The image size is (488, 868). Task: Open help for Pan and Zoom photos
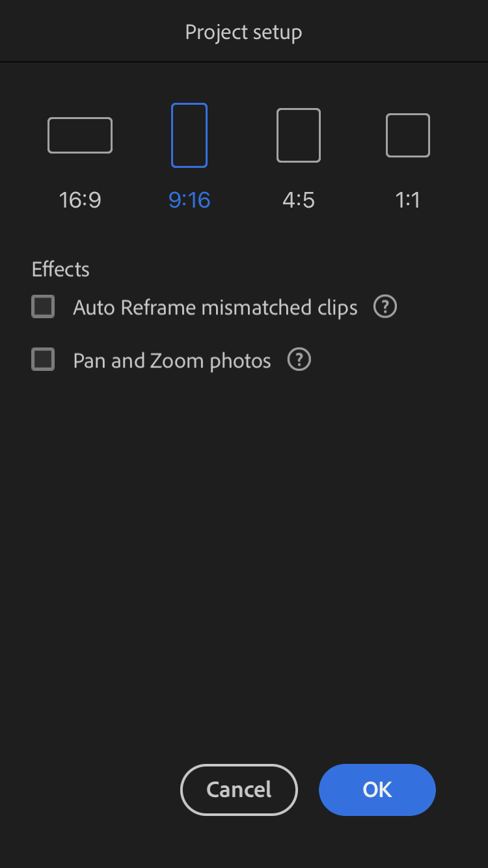(299, 360)
